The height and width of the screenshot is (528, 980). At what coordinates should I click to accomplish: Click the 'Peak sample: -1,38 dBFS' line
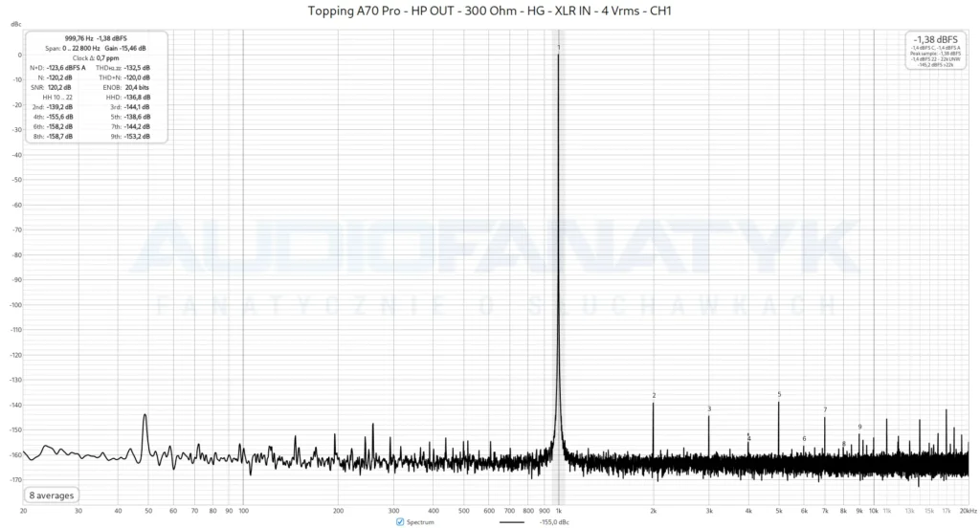click(935, 54)
